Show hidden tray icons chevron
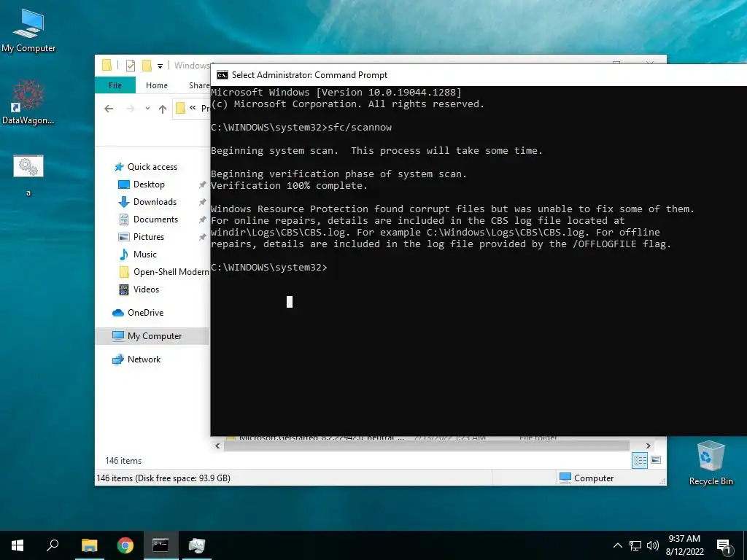747x560 pixels. coord(617,545)
